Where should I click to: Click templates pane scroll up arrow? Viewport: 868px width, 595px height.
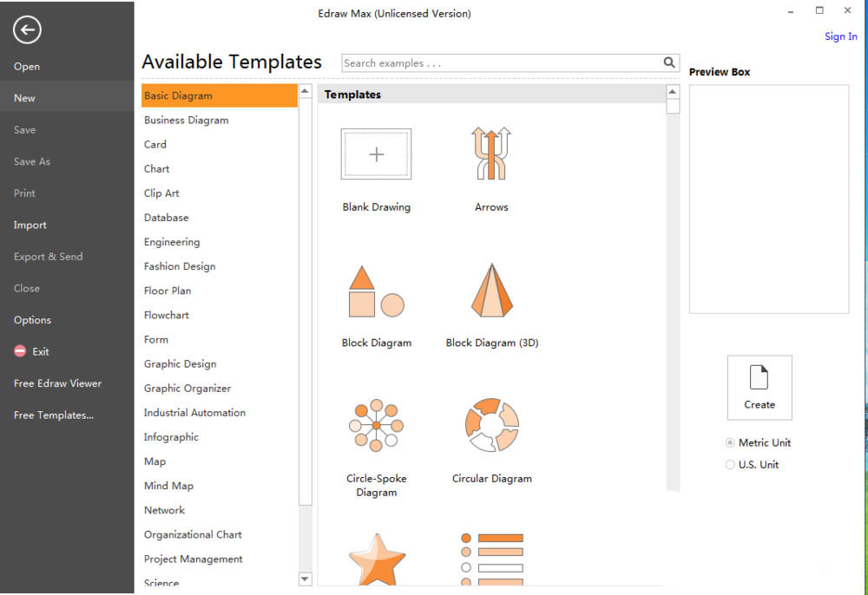(673, 92)
